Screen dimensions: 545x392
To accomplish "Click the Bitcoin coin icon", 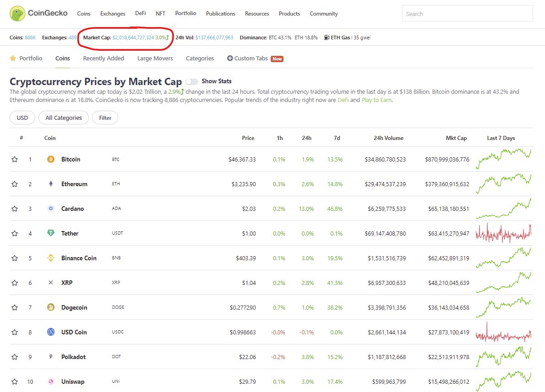I will click(51, 159).
